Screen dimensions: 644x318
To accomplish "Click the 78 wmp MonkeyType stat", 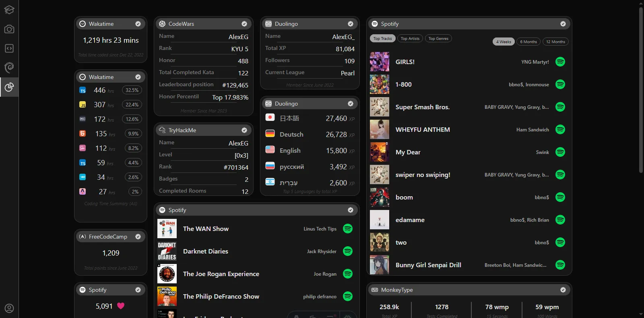I will click(497, 307).
